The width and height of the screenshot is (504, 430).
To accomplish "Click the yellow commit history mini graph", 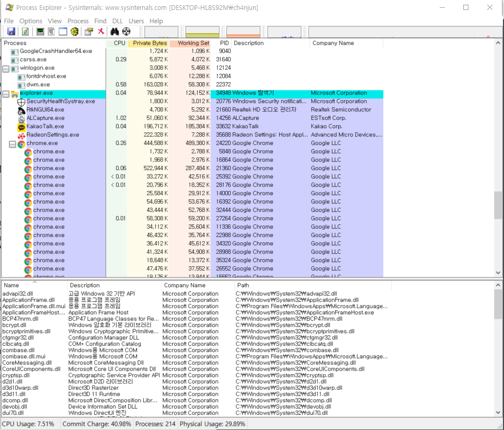I will tap(202, 32).
